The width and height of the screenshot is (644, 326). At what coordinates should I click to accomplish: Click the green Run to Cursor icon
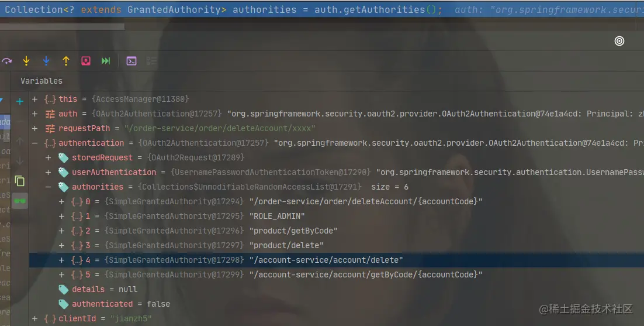[106, 61]
